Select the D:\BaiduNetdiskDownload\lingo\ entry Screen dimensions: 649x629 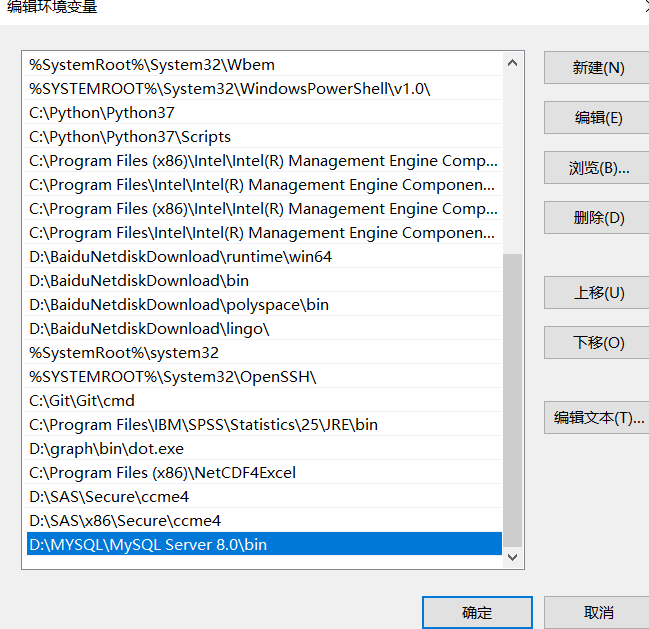pos(262,329)
